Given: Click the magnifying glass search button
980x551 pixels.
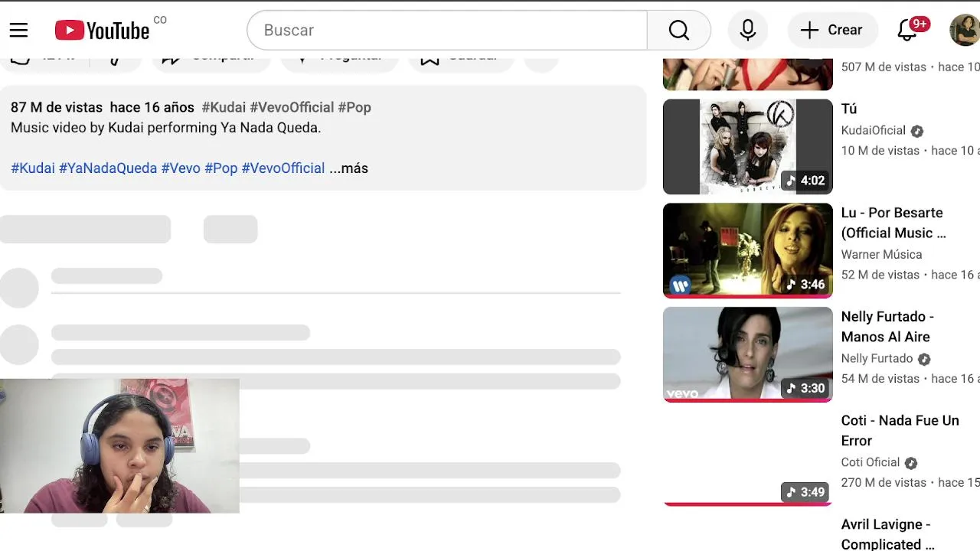Looking at the screenshot, I should [x=678, y=30].
